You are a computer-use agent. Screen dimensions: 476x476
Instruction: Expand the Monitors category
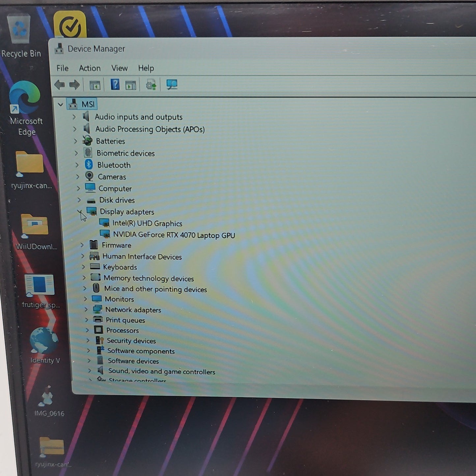[85, 299]
